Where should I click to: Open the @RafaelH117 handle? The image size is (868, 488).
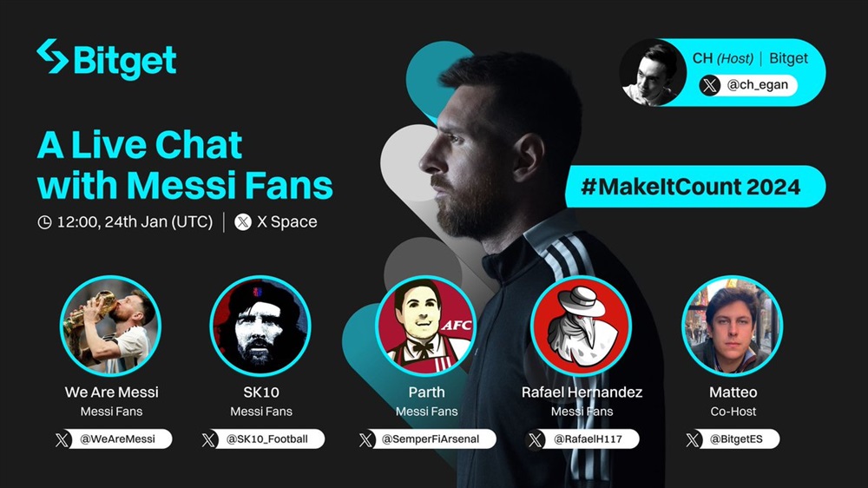582,439
